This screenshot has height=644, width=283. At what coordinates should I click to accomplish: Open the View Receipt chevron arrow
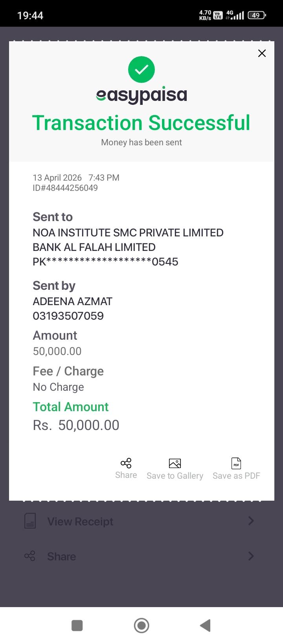tap(251, 521)
